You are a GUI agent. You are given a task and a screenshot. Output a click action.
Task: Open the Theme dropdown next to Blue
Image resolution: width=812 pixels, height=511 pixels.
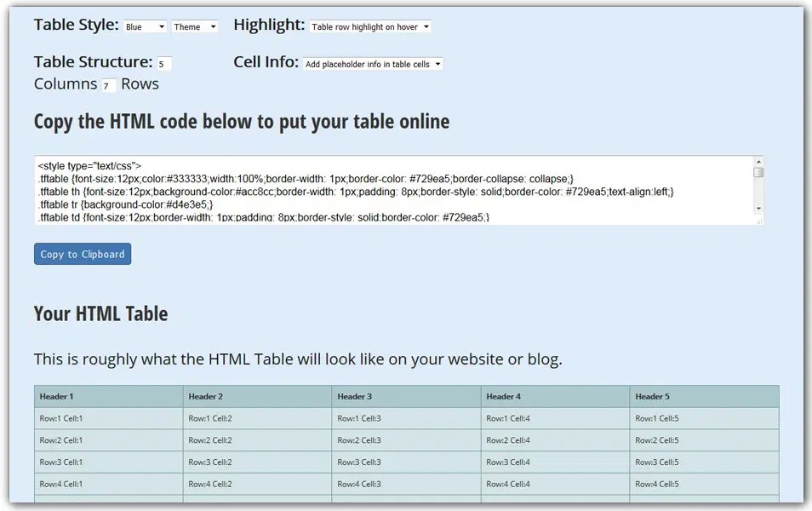195,26
